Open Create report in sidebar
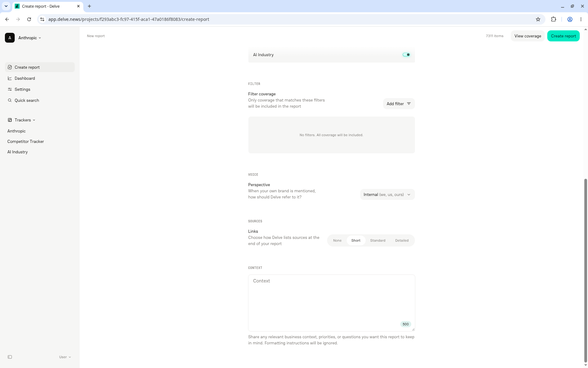Image resolution: width=588 pixels, height=368 pixels. [x=40, y=67]
